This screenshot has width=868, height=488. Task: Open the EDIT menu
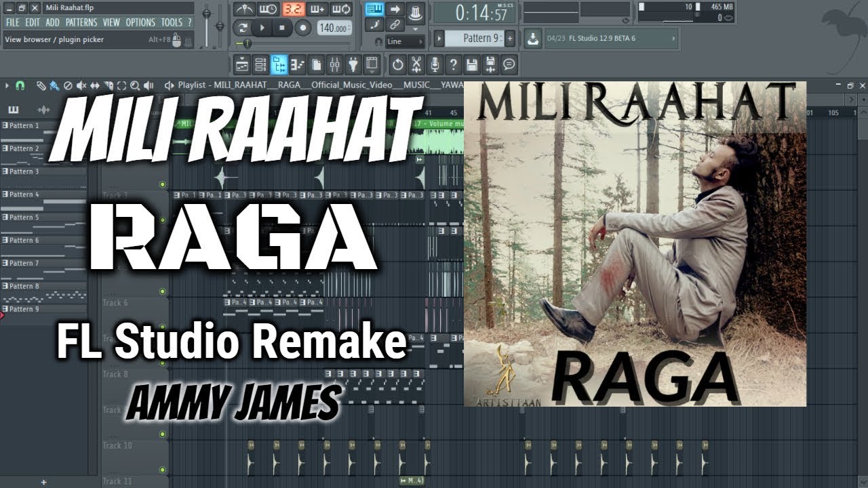tap(33, 22)
